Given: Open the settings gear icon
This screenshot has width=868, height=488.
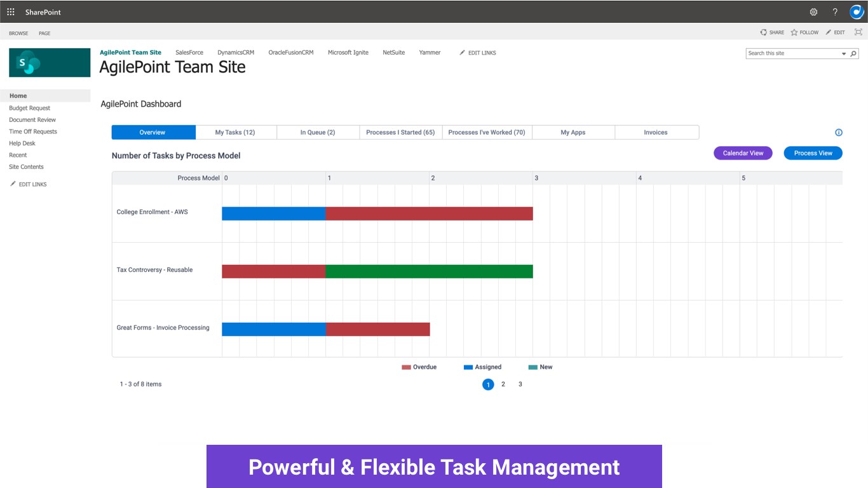Looking at the screenshot, I should pyautogui.click(x=813, y=12).
